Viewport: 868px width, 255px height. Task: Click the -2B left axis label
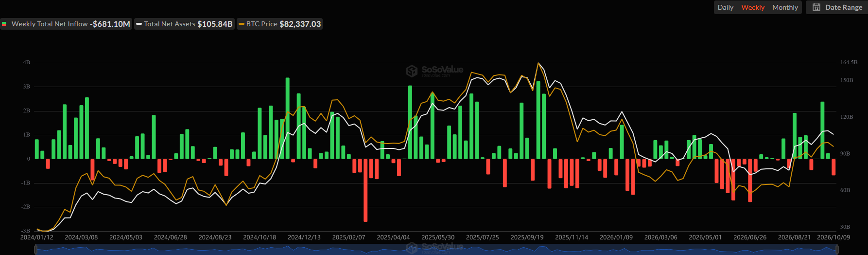click(25, 207)
